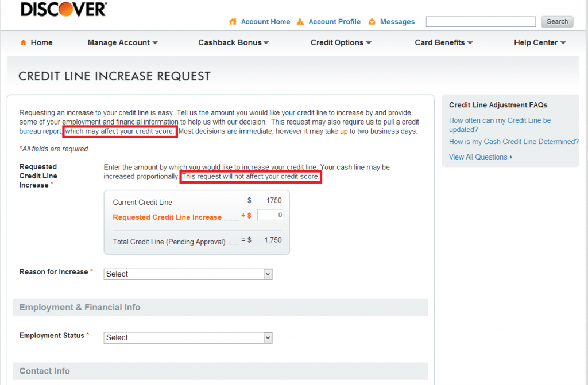Click the Discover logo
The image size is (588, 385).
coord(63,9)
